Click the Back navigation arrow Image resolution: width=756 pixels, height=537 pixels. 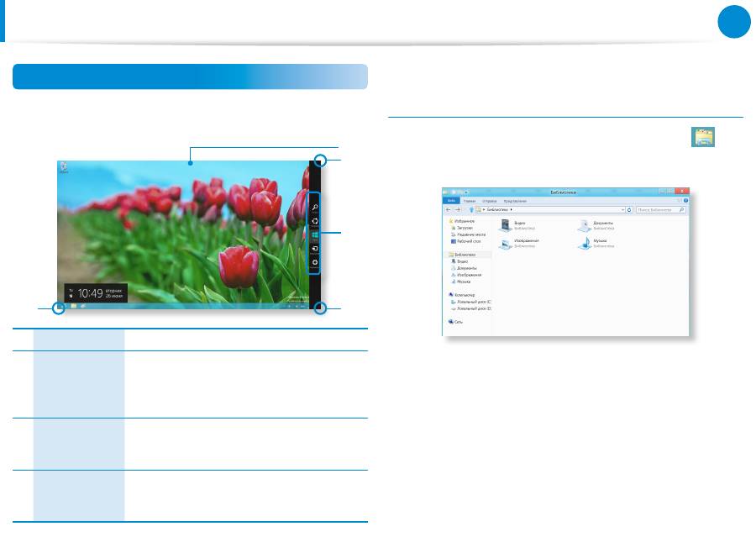click(449, 209)
